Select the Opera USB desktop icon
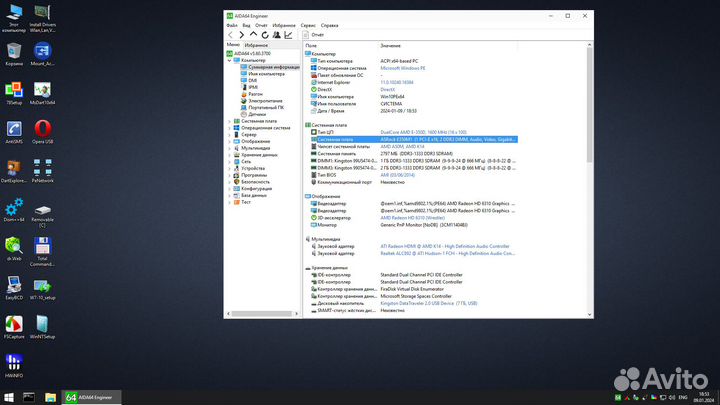Viewport: 720px width, 405px height. (42, 132)
